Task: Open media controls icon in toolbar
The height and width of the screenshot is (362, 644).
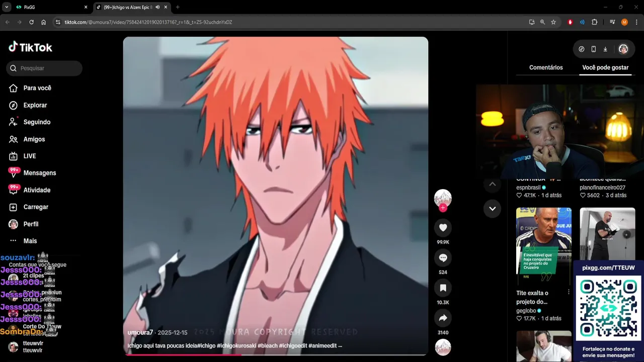Action: click(612, 22)
